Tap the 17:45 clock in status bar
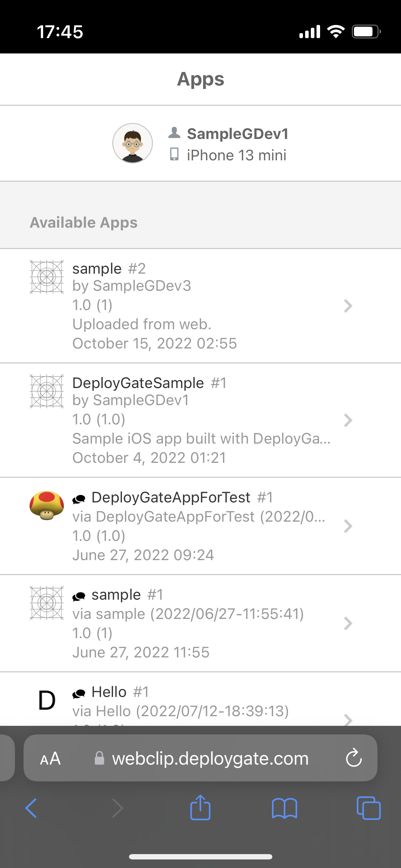 [x=60, y=32]
